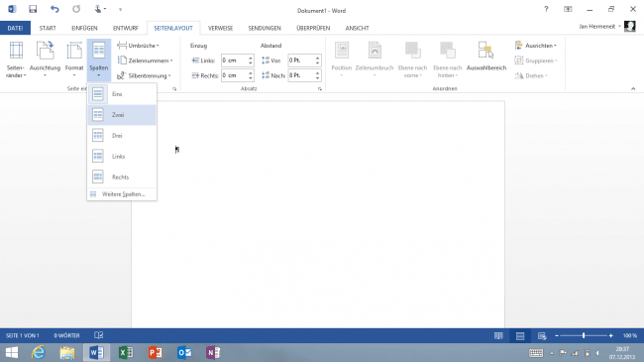Switch to START tab

(x=48, y=28)
